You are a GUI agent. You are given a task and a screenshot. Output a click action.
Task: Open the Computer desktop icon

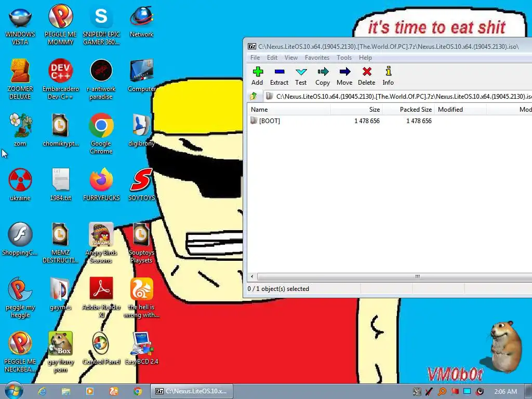pyautogui.click(x=141, y=76)
